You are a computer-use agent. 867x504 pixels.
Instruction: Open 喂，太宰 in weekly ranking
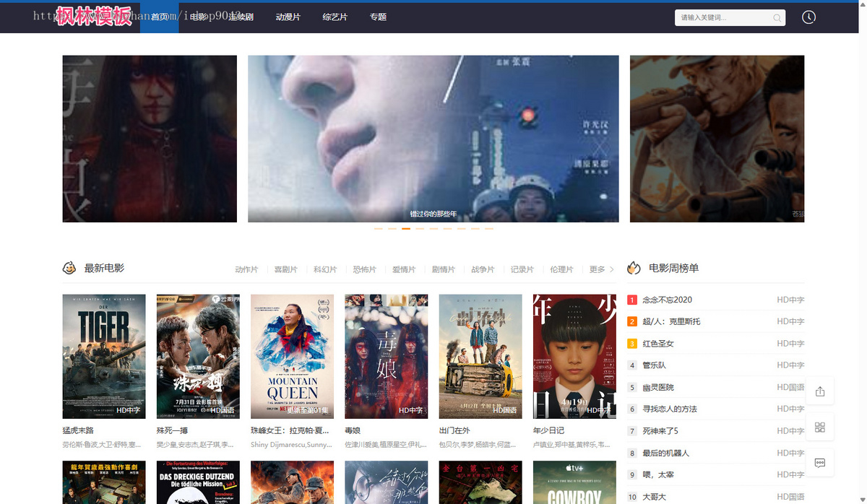[x=658, y=475]
